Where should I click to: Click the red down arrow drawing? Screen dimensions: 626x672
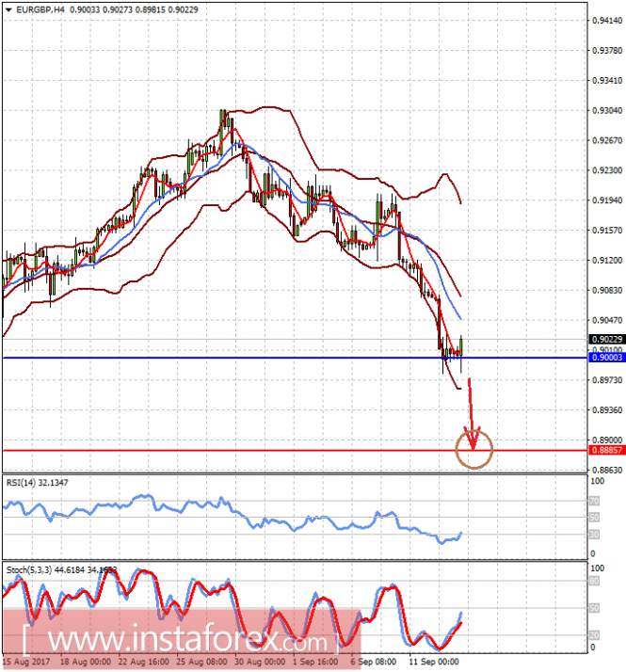pos(472,414)
